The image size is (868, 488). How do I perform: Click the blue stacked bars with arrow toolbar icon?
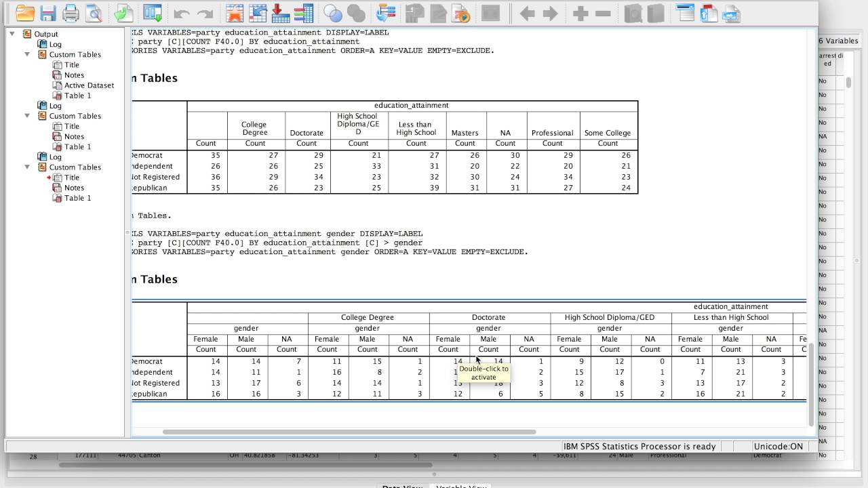click(x=386, y=13)
